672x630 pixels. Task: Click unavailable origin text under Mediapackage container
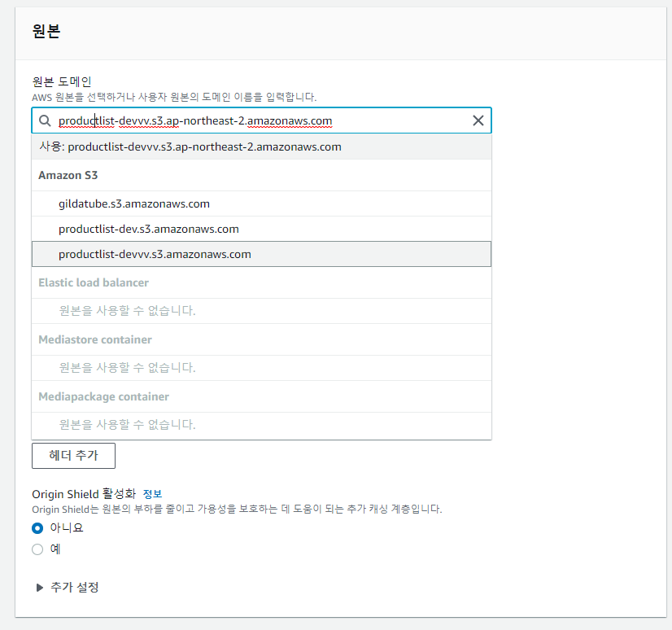pyautogui.click(x=127, y=425)
